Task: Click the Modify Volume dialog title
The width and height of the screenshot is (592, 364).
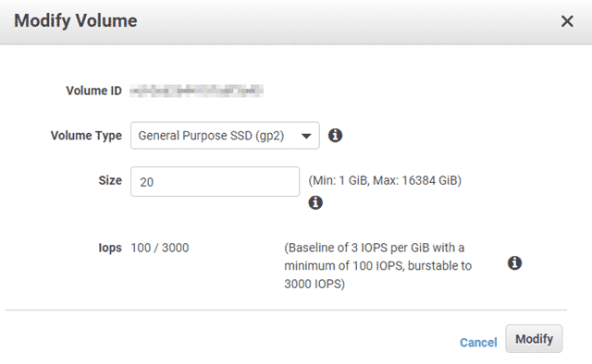Action: click(76, 21)
